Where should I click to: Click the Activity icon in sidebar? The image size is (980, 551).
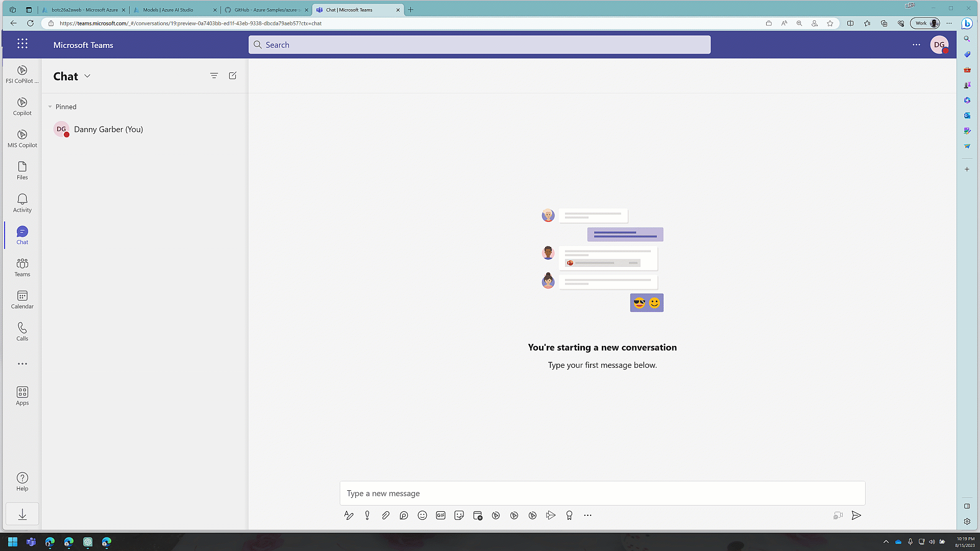[22, 203]
